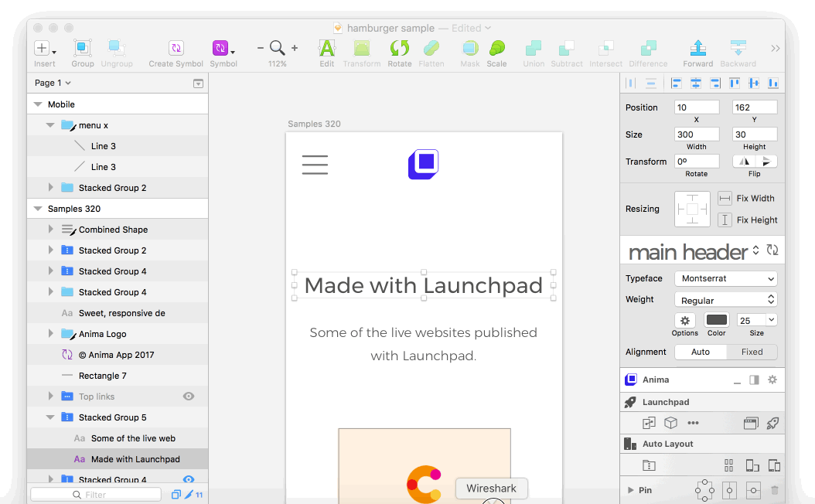Screen dimensions: 815x504
Task: Open the Weight dropdown showing Regular
Action: [x=725, y=300]
